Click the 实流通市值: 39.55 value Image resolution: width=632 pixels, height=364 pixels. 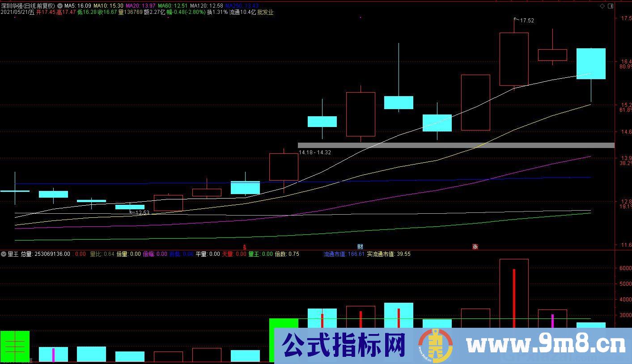[x=389, y=254]
